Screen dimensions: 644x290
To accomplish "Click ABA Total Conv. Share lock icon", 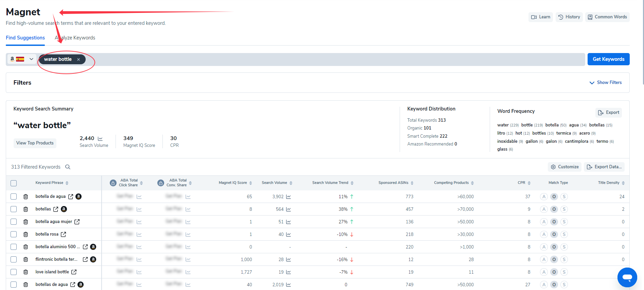I will point(161,183).
